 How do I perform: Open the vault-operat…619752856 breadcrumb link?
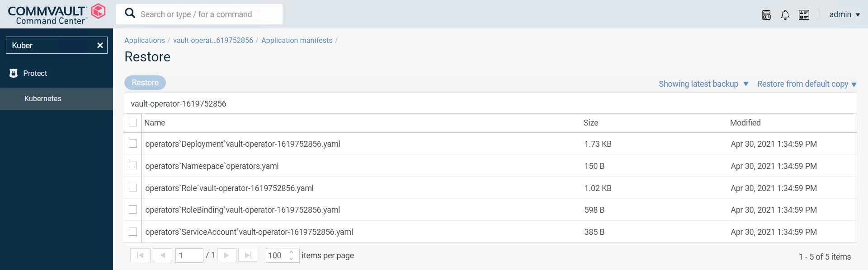pyautogui.click(x=213, y=40)
